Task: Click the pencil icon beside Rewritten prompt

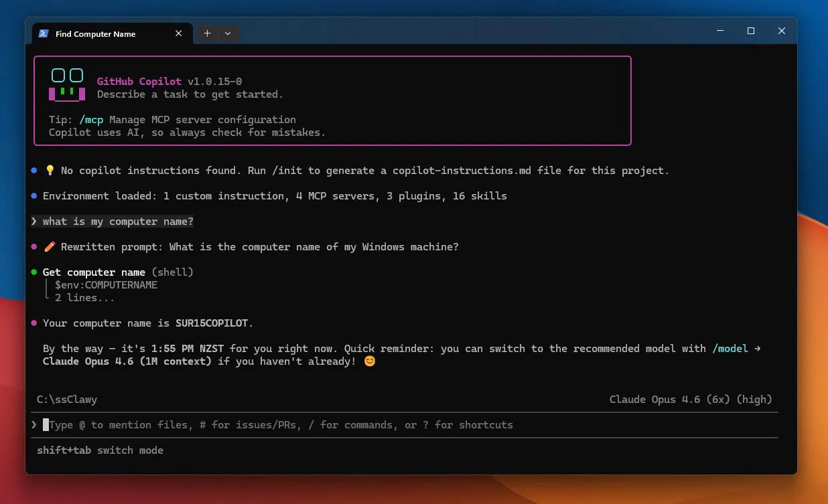Action: 50,247
